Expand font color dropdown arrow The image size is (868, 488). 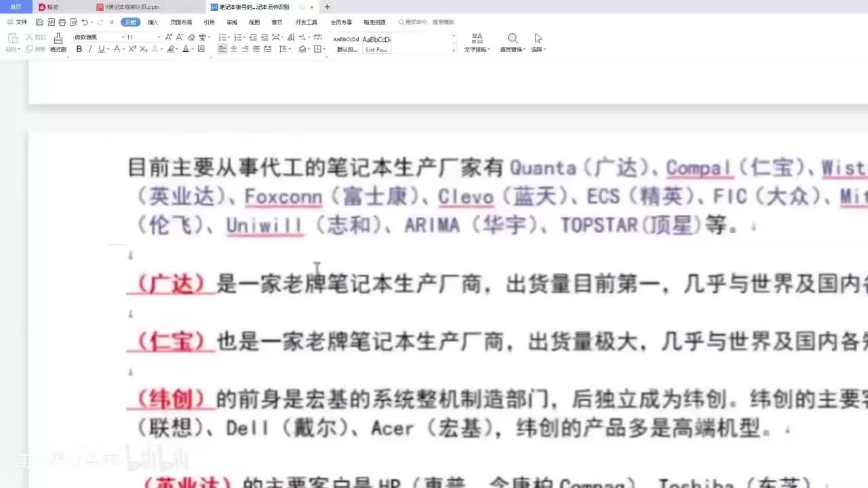(193, 49)
